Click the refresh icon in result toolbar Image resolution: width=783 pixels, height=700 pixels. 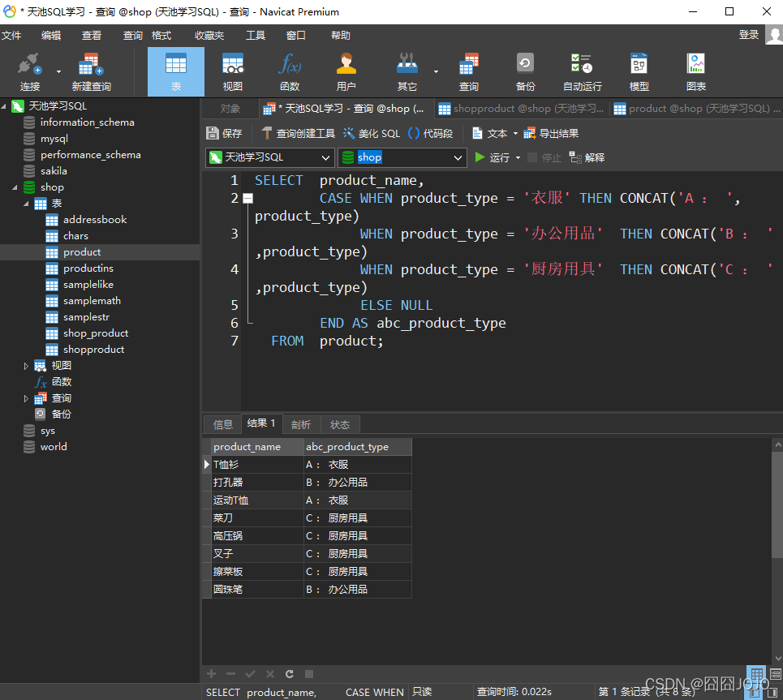click(289, 674)
